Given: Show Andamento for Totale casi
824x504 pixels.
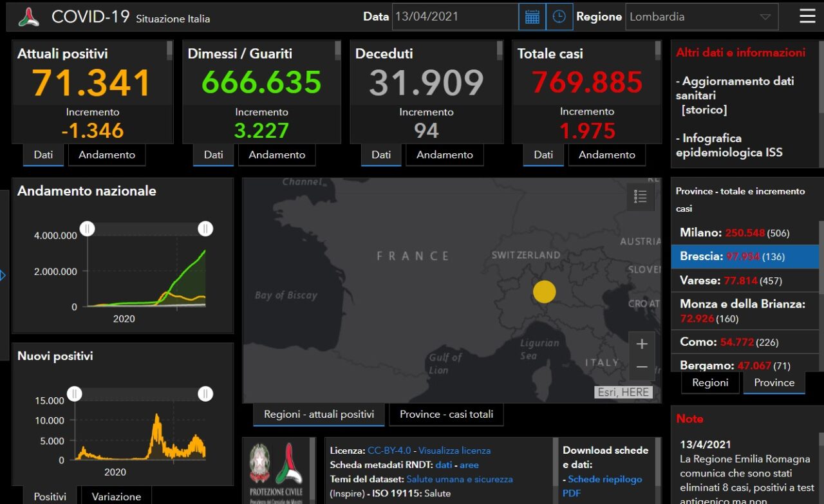Looking at the screenshot, I should click(x=606, y=154).
